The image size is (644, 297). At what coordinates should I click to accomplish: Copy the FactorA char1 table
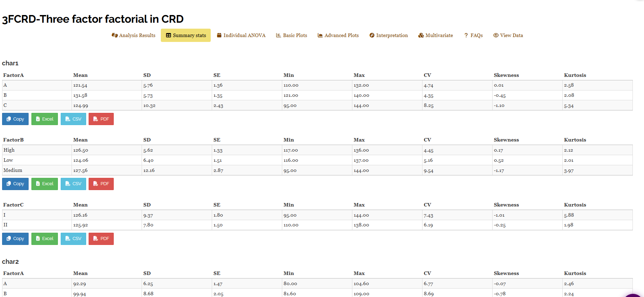click(x=15, y=119)
